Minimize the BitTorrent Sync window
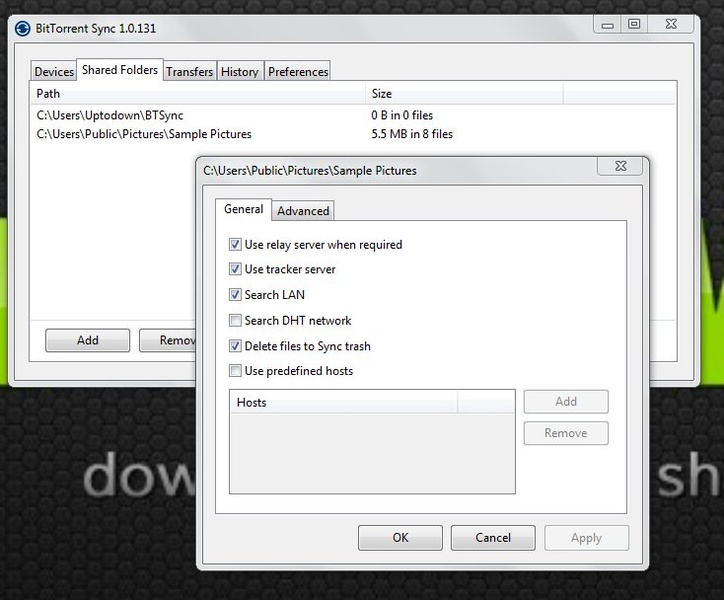Screen dimensions: 724x600 [x=608, y=24]
